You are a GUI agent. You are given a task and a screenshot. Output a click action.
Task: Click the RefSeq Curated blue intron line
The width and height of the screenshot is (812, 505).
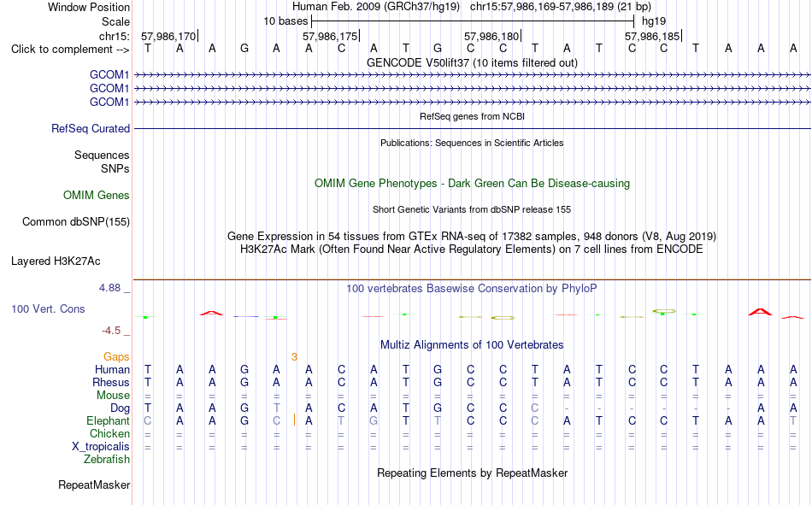coord(472,128)
